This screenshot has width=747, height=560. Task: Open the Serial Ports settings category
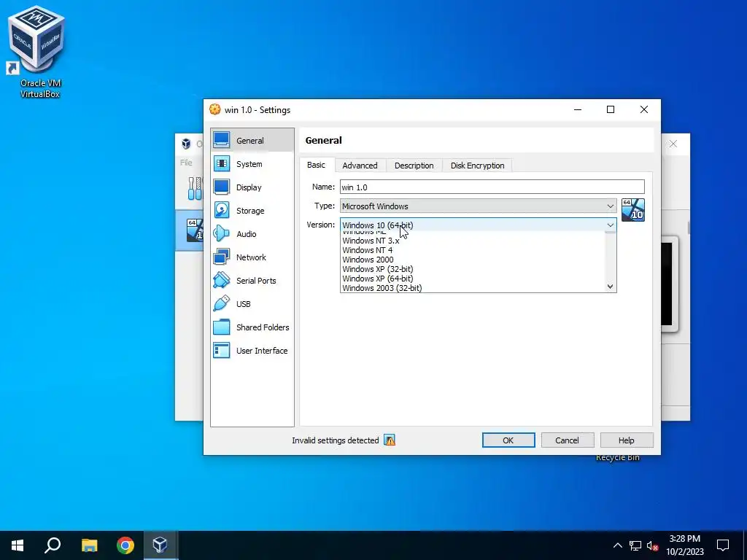coord(252,281)
